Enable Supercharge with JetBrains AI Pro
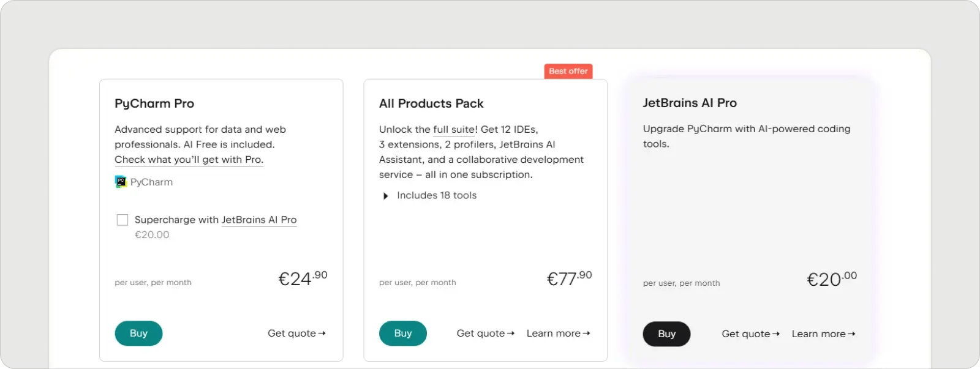The width and height of the screenshot is (980, 369). pyautogui.click(x=123, y=219)
